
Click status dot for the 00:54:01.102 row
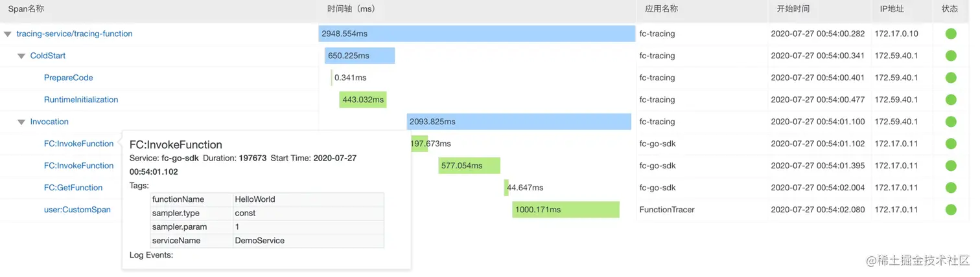tap(951, 144)
